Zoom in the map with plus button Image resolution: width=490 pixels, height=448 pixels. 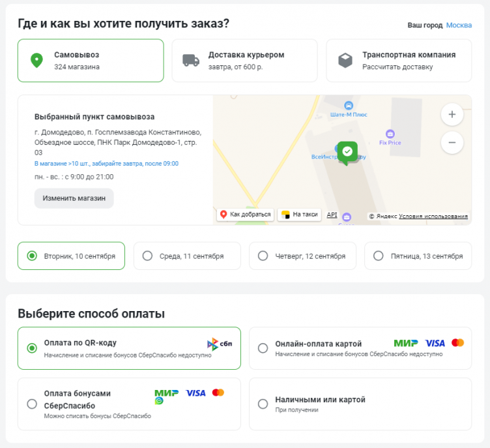pyautogui.click(x=452, y=115)
